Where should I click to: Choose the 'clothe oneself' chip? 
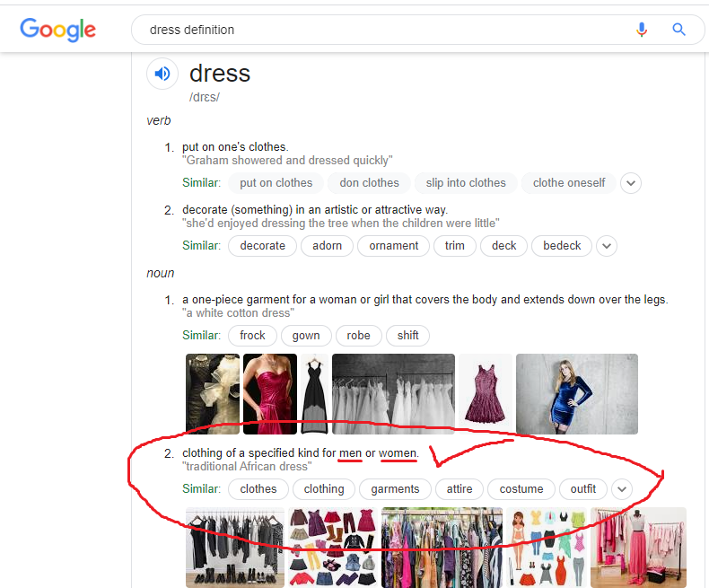click(x=569, y=183)
